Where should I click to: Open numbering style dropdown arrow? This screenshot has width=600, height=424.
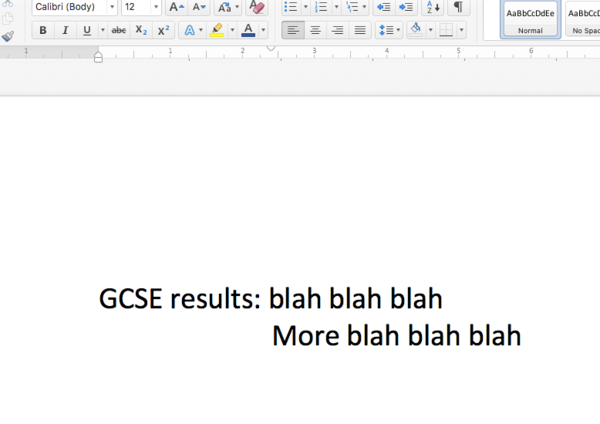click(x=336, y=7)
